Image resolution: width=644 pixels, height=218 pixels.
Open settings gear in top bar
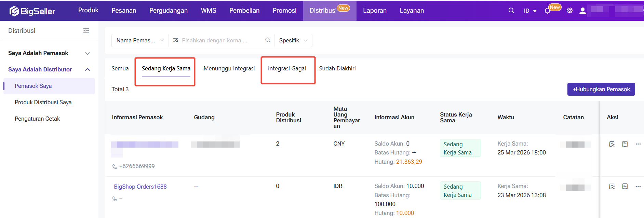click(569, 11)
